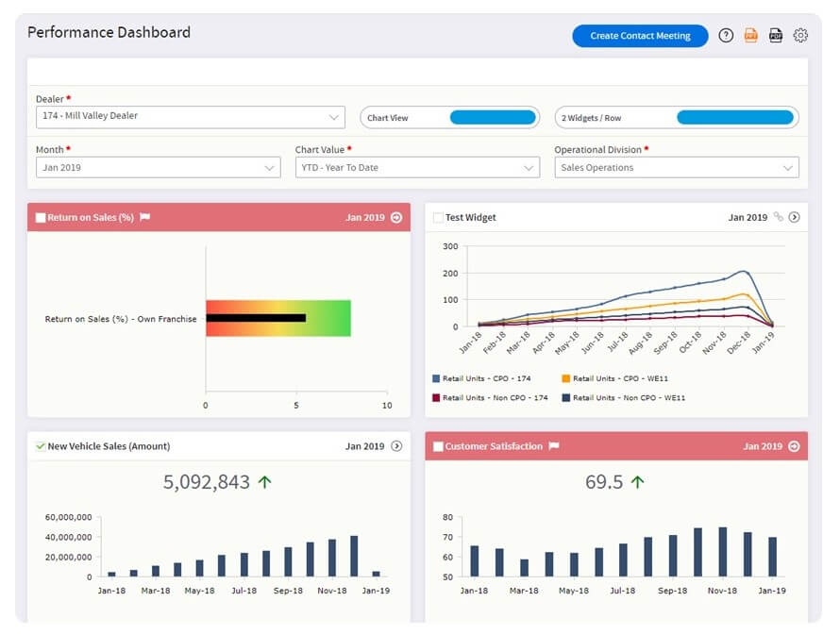
Task: Click the Test Widget title text
Action: coord(470,217)
